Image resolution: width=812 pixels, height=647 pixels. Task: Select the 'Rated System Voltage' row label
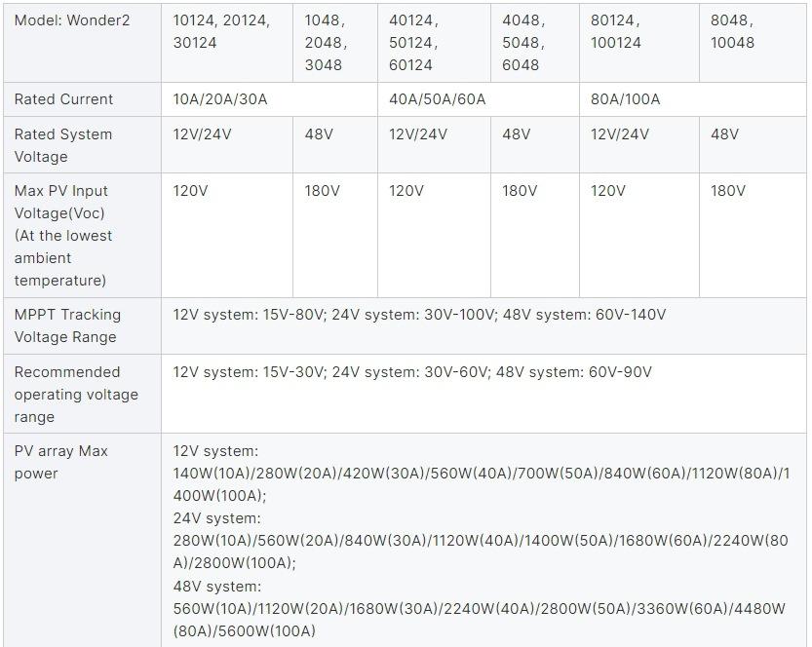click(63, 145)
